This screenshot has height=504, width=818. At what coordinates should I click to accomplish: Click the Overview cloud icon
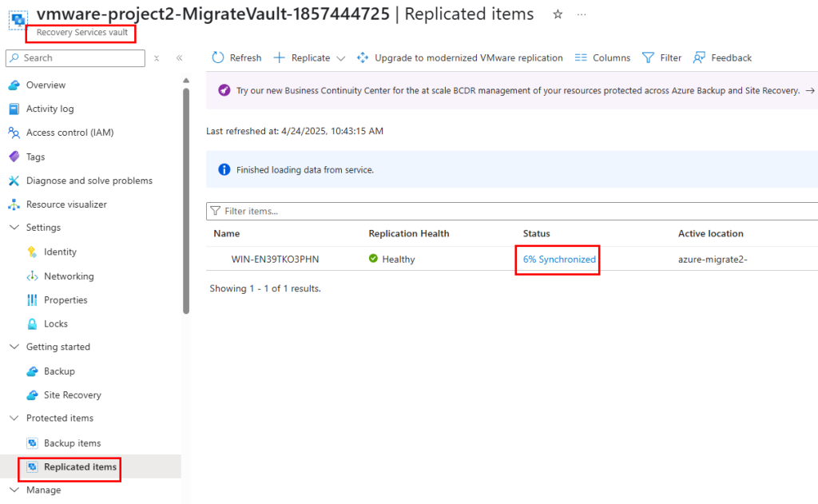[14, 85]
